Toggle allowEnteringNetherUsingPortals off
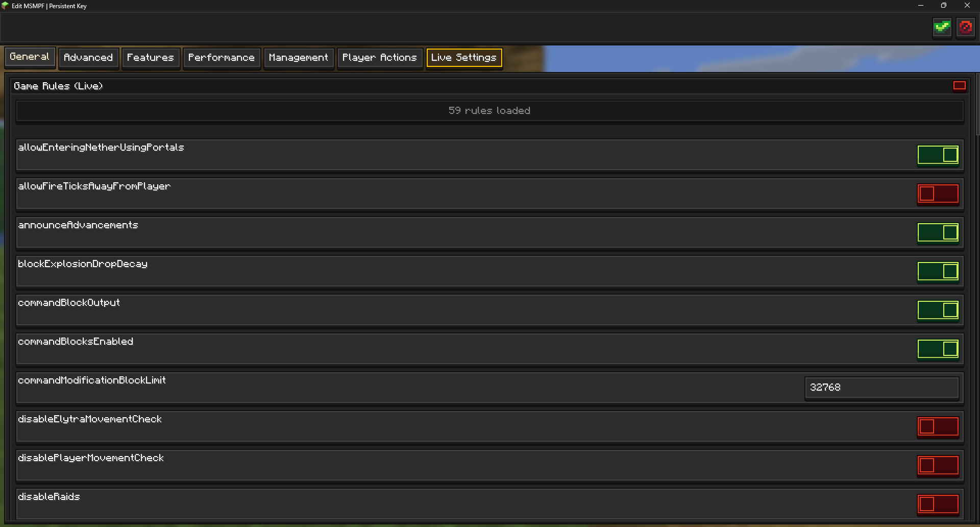The height and width of the screenshot is (527, 980). point(938,155)
